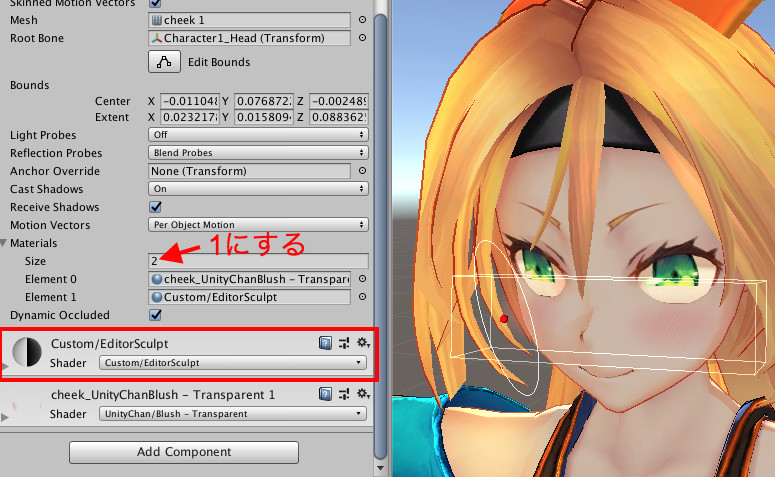Expand Custom/EditorSculpt material foldout arrow

point(5,366)
